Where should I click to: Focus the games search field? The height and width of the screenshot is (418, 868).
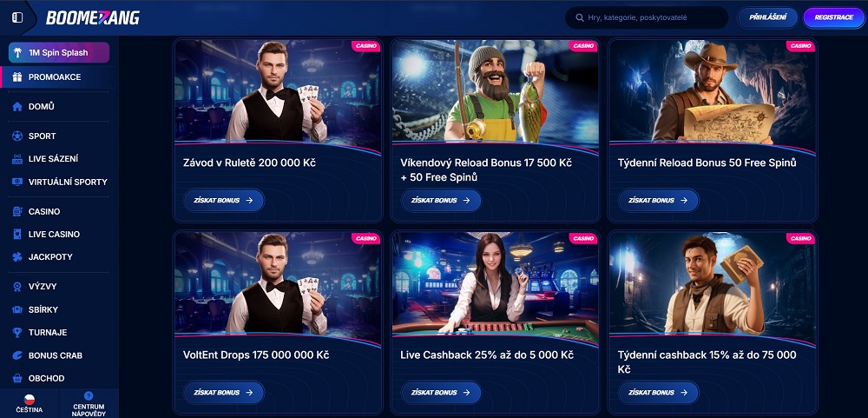[x=647, y=17]
